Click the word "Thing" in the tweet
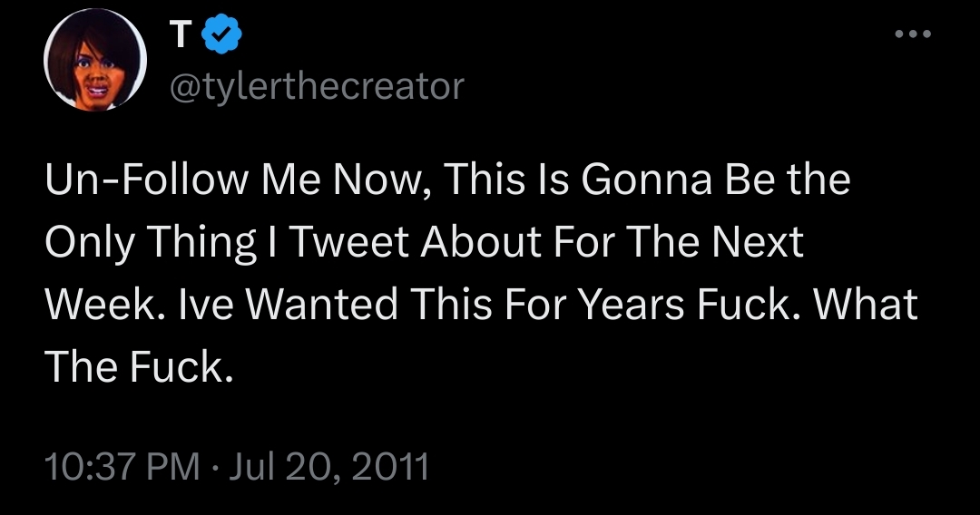This screenshot has width=980, height=515. (204, 243)
